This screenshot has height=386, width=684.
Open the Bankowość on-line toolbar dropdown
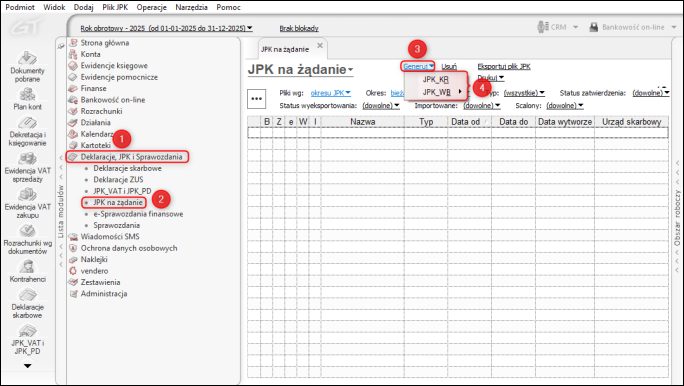[674, 27]
